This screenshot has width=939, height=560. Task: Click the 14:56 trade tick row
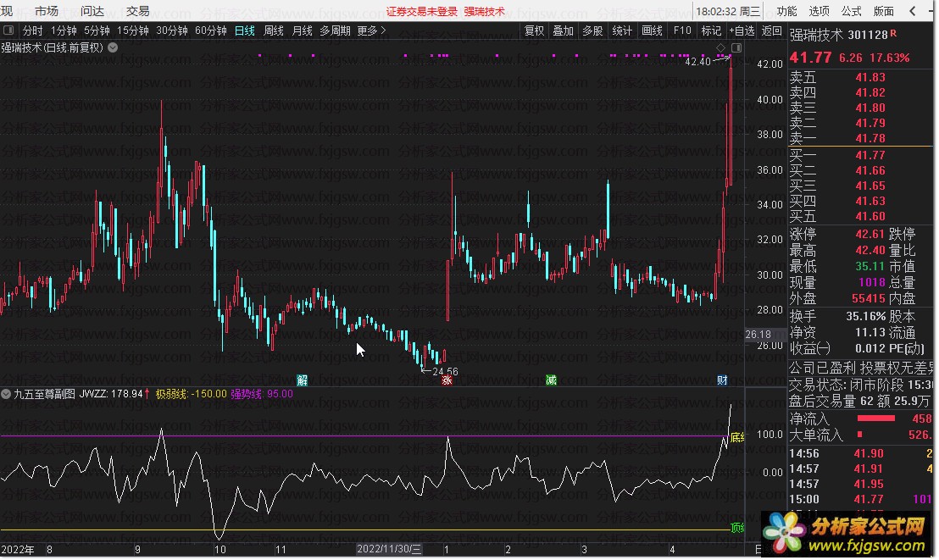(x=860, y=453)
